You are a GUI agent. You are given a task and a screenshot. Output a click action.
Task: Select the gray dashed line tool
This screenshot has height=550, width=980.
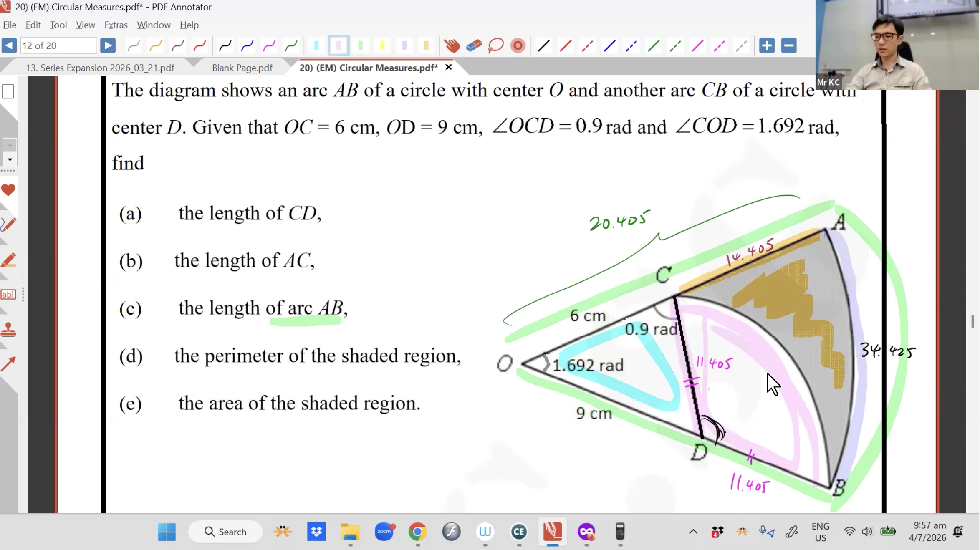click(x=741, y=45)
